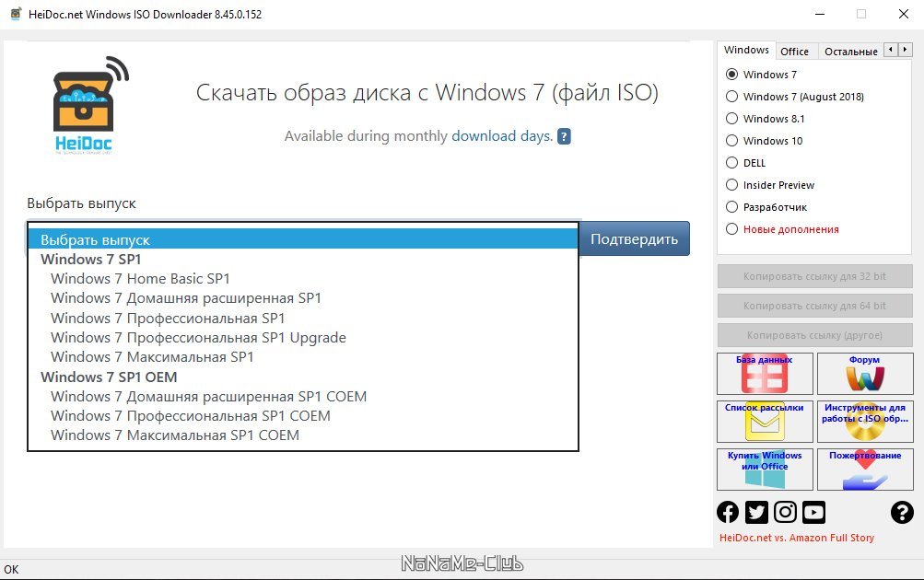Switch to the Остальные tab
The image size is (924, 580).
pos(851,52)
